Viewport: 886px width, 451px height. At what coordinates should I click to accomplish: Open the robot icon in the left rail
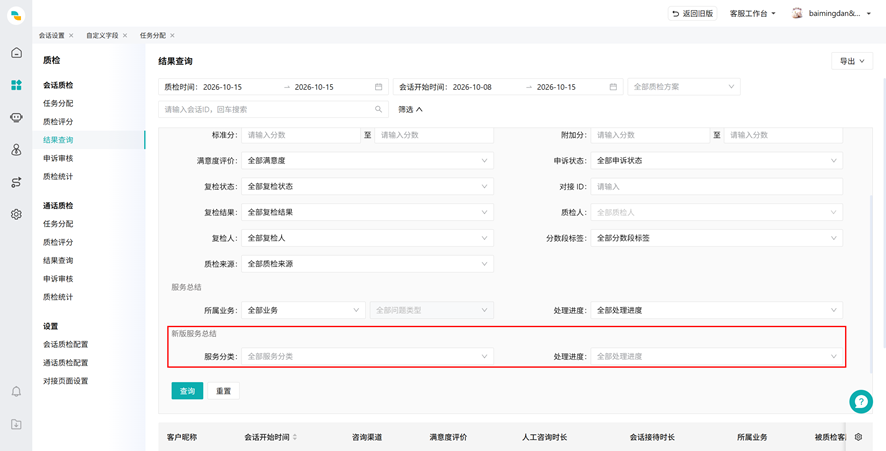[x=16, y=118]
